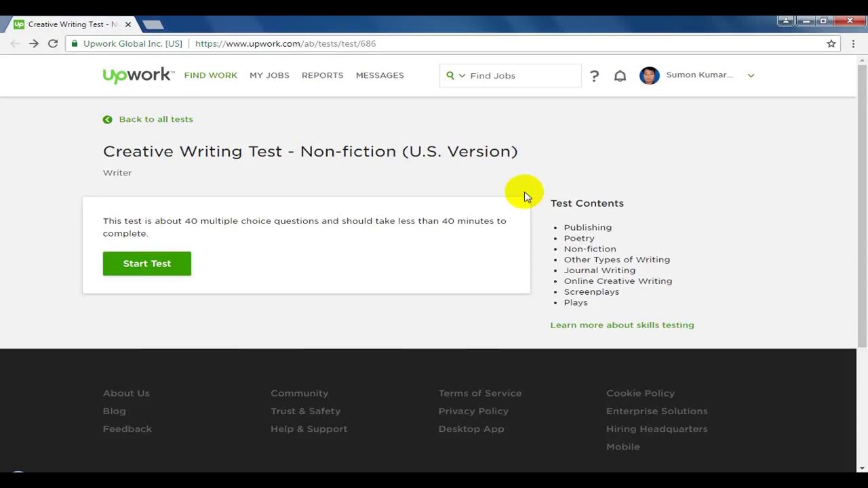This screenshot has width=868, height=488.
Task: Click the Privacy Policy footer link
Action: [473, 411]
